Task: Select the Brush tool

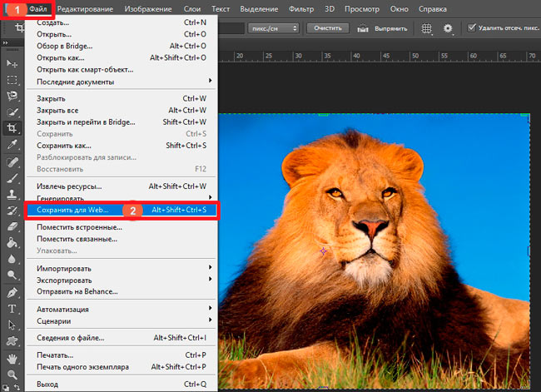Action: [x=12, y=178]
